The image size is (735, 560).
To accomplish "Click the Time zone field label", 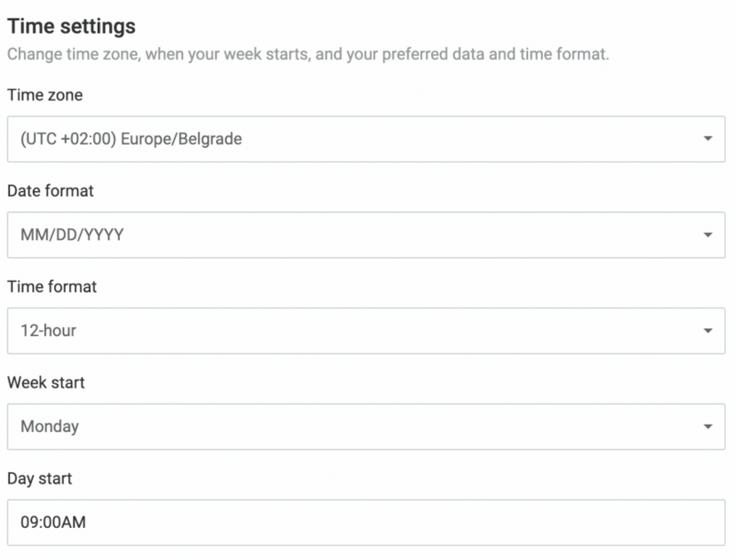I will coord(44,94).
